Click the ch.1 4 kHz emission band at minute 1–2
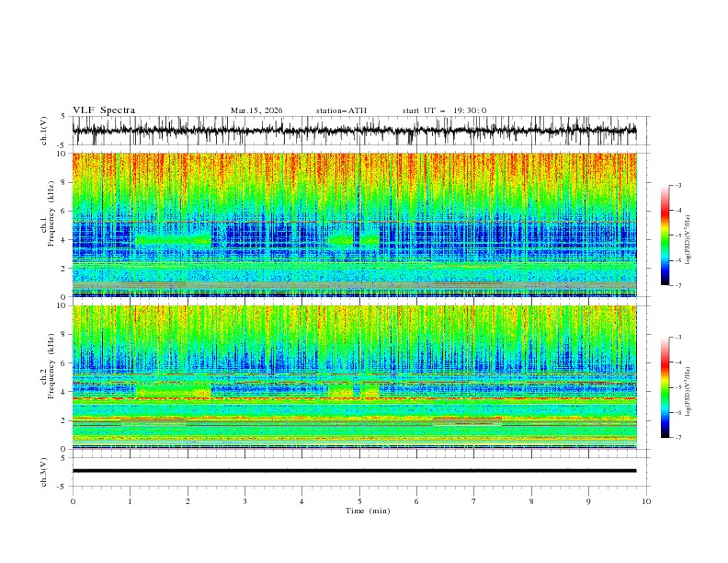Viewport: 728px width, 563px height. (173, 240)
